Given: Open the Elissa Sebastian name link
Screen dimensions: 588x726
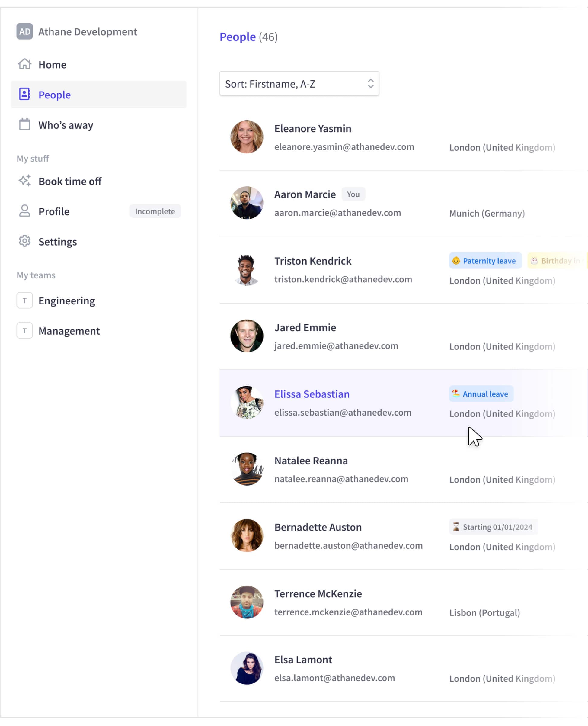Looking at the screenshot, I should click(312, 394).
